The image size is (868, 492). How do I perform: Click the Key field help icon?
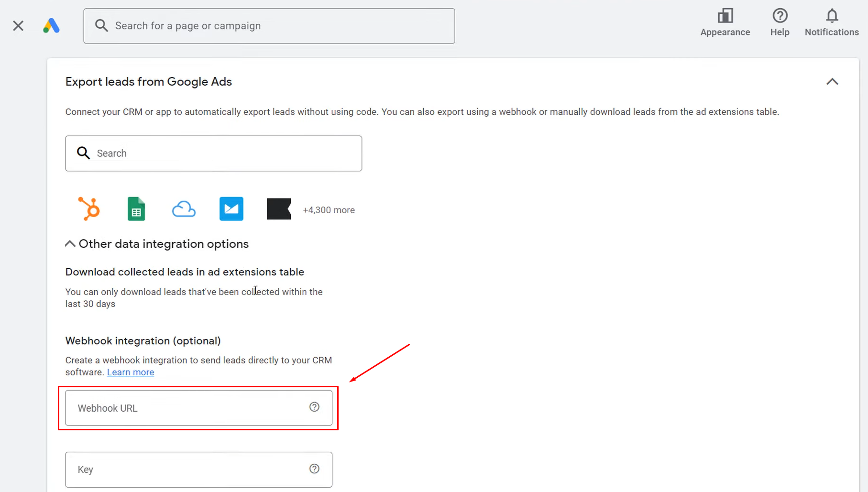pos(314,469)
